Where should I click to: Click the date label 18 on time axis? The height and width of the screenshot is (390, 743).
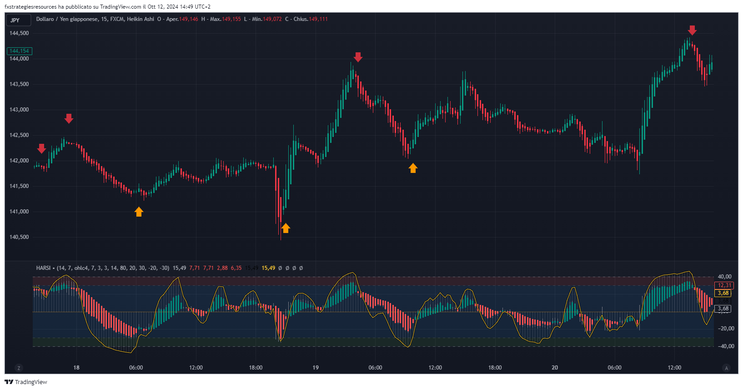tap(76, 368)
